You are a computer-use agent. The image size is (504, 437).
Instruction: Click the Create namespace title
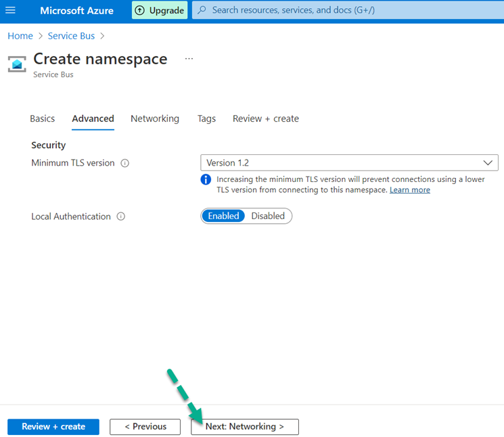[x=100, y=59]
